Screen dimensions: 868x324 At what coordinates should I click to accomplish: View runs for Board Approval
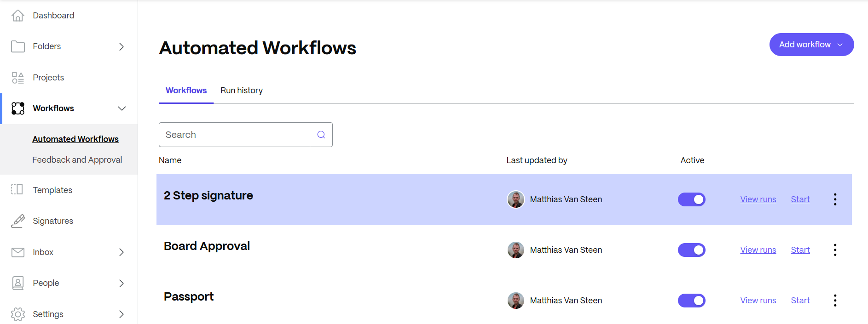[x=758, y=250]
